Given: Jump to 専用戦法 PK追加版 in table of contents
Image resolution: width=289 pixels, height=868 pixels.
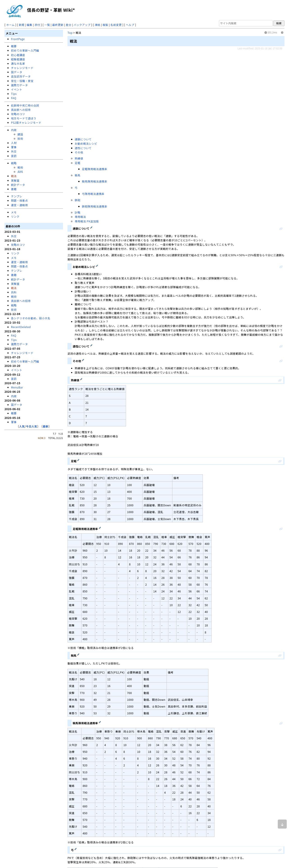Looking at the screenshot, I should click(x=87, y=221).
